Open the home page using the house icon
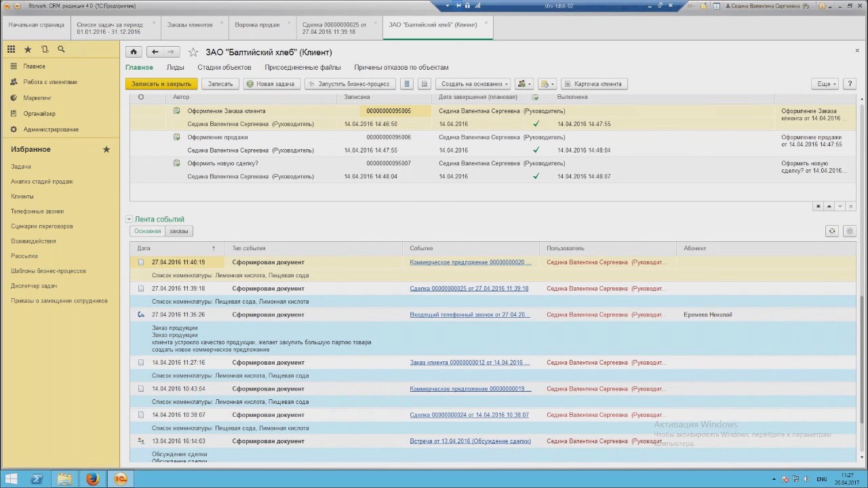 pos(134,52)
